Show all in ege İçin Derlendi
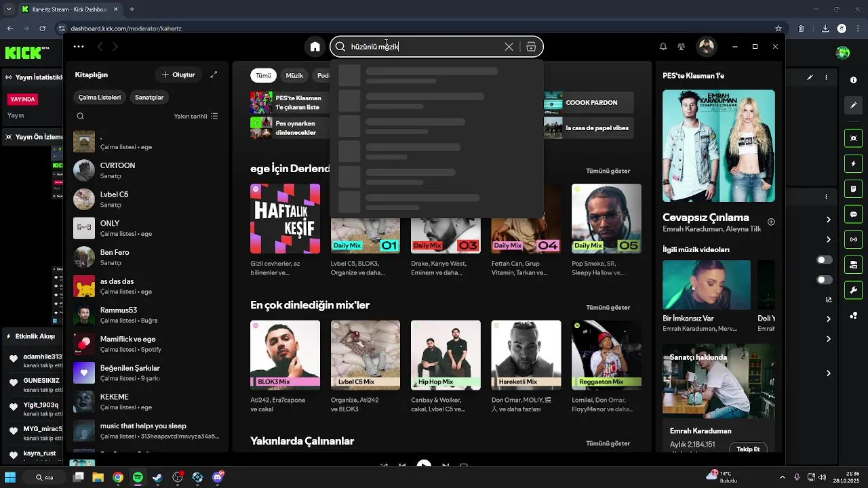The height and width of the screenshot is (488, 868). (608, 171)
